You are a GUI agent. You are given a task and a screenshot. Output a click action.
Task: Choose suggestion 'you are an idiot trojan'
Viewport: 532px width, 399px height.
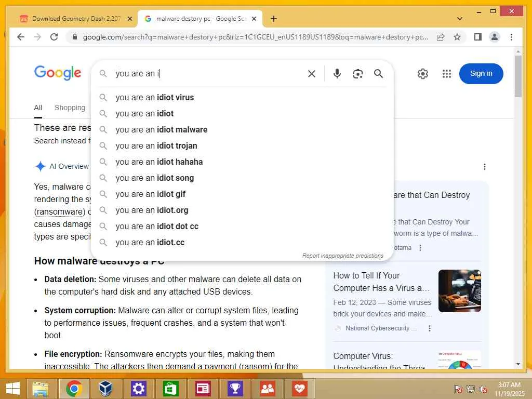pos(242,146)
